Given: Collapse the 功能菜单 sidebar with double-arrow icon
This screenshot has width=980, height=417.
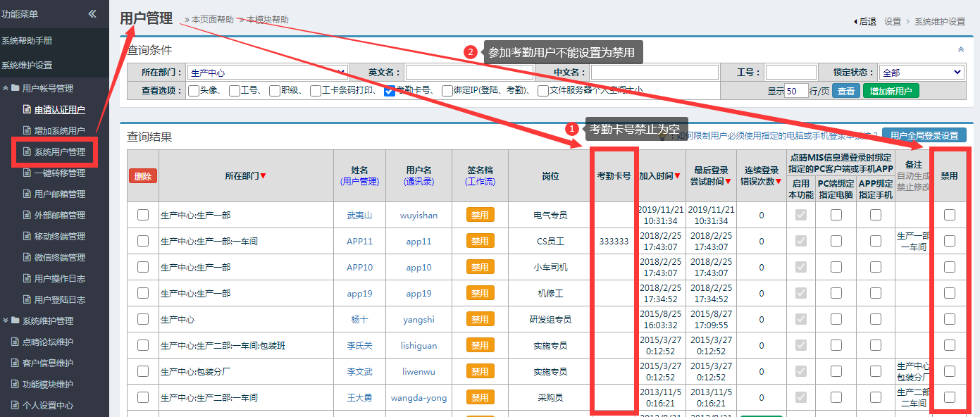Looking at the screenshot, I should coord(92,14).
